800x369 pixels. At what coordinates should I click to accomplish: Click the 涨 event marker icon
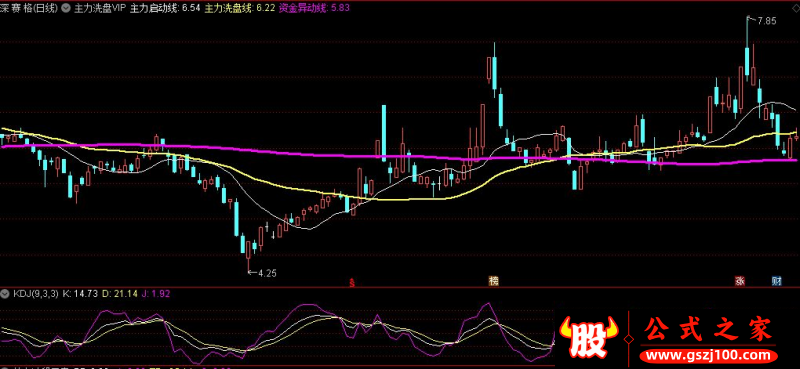tap(739, 281)
